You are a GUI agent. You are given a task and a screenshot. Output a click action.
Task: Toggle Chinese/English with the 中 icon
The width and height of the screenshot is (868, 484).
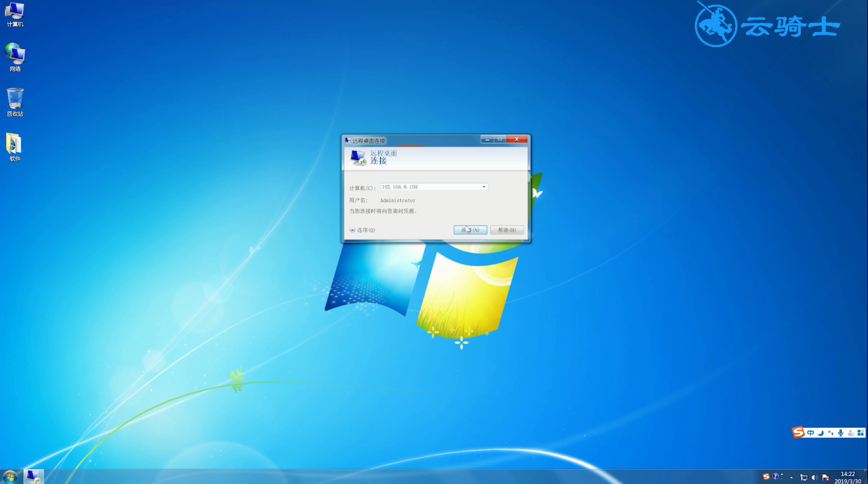tap(810, 433)
